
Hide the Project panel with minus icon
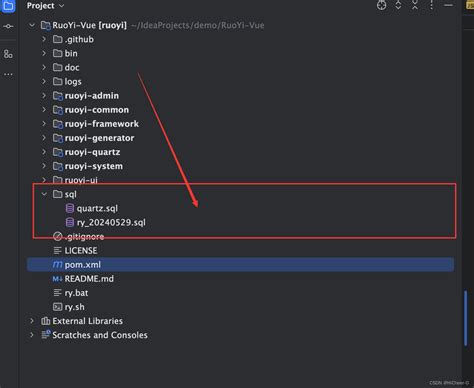[x=448, y=5]
